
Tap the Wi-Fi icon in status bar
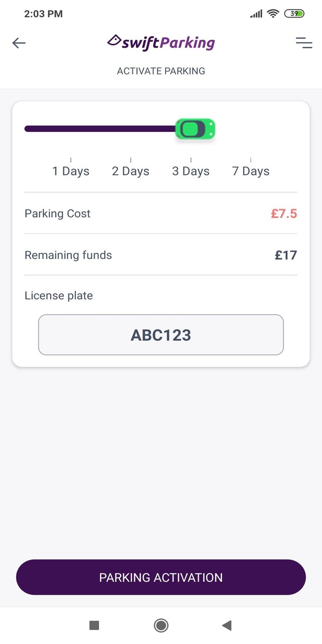273,14
